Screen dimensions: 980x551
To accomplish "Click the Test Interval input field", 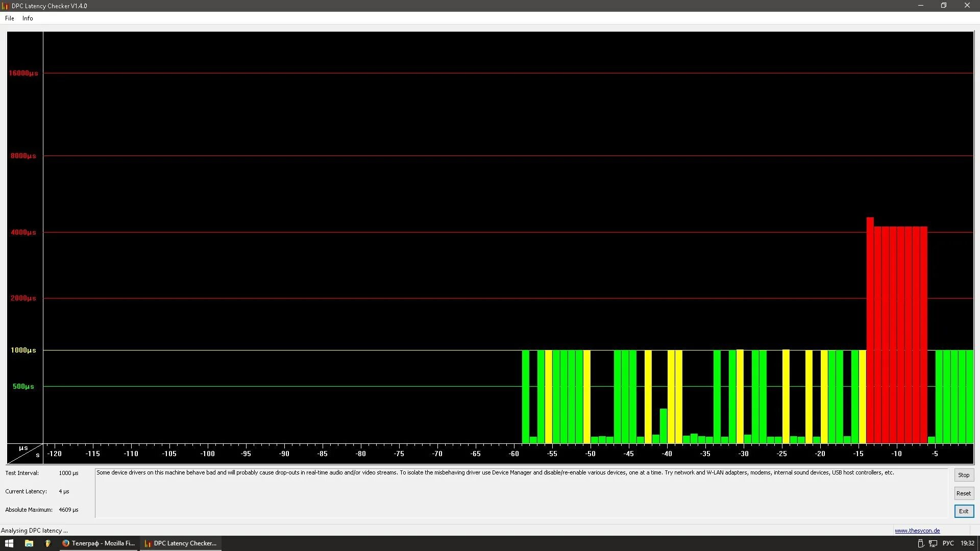I will [x=67, y=472].
